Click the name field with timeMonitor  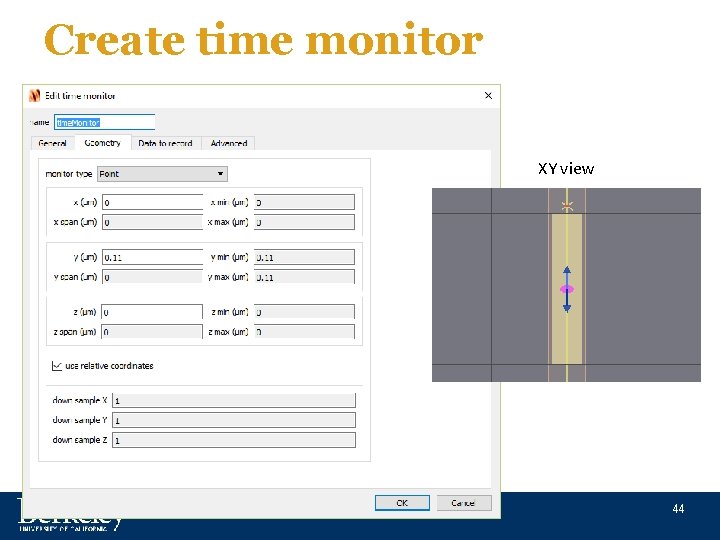pyautogui.click(x=105, y=122)
